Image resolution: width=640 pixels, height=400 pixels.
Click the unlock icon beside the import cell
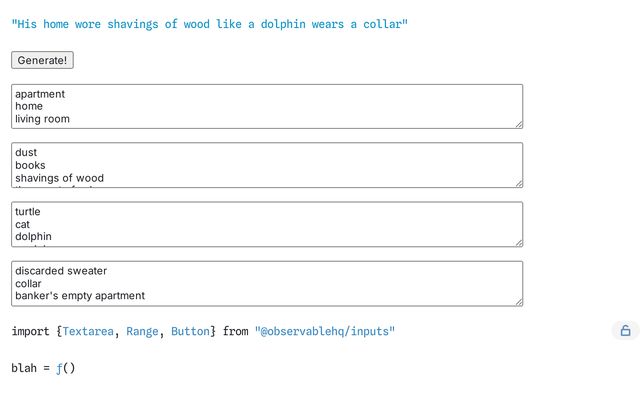625,331
